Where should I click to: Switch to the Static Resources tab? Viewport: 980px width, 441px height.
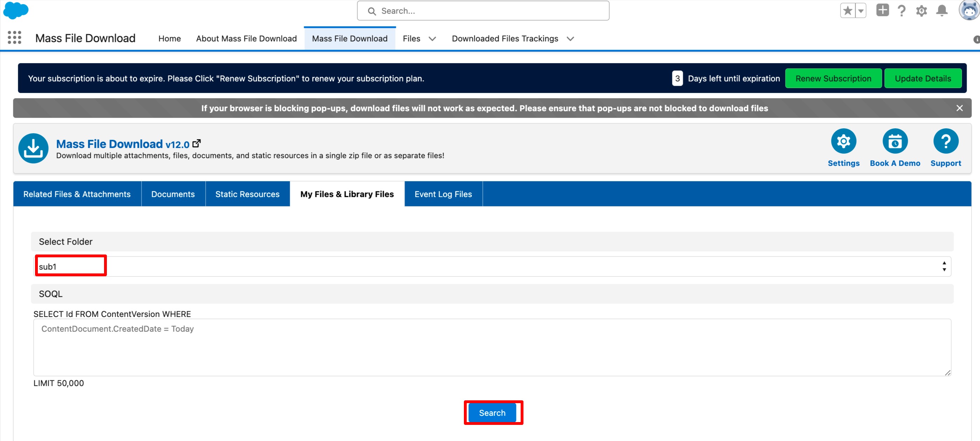tap(247, 194)
